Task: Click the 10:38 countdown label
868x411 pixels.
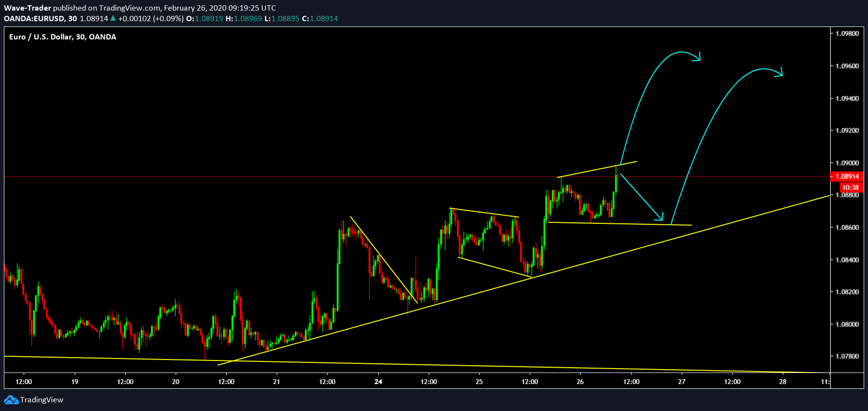Action: [x=850, y=187]
